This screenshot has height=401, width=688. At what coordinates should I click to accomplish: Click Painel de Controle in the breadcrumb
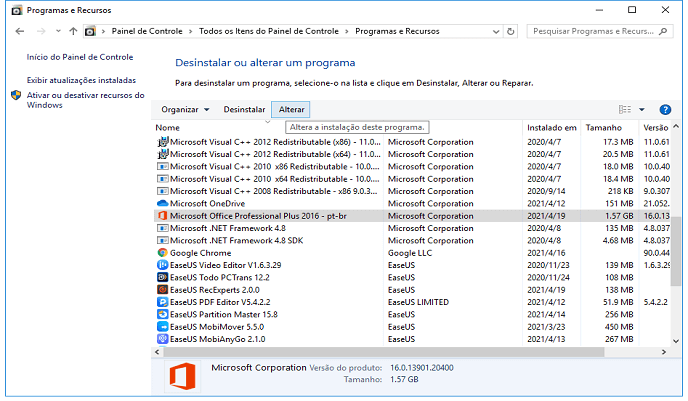pos(147,31)
